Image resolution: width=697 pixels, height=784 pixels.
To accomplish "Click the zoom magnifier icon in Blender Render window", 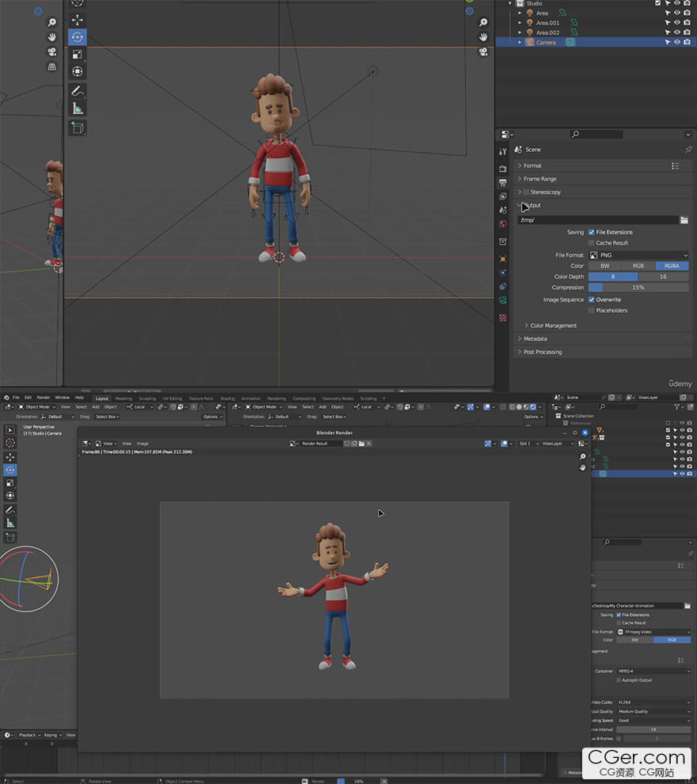I will click(x=582, y=456).
